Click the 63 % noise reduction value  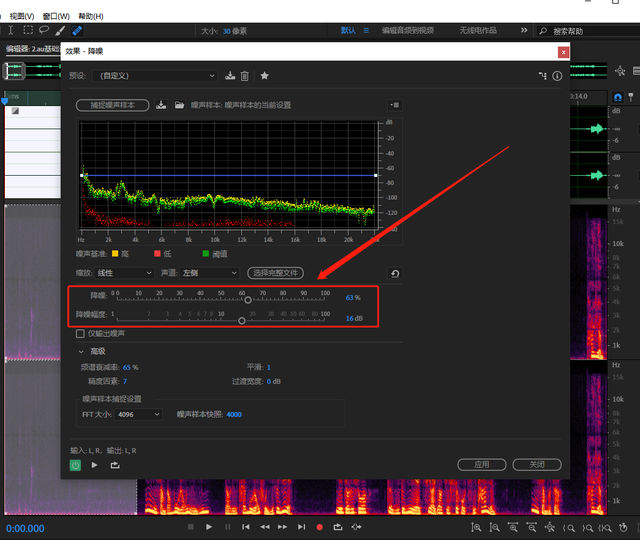(353, 298)
